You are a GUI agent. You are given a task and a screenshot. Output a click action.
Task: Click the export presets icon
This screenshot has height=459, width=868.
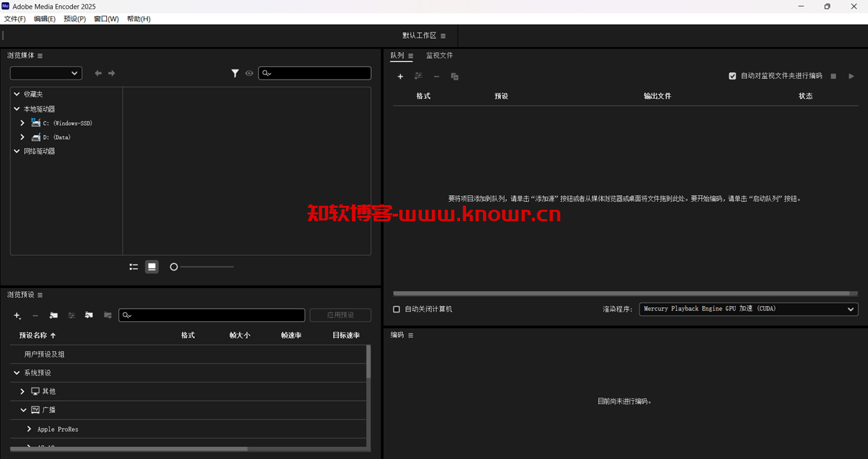pyautogui.click(x=107, y=315)
